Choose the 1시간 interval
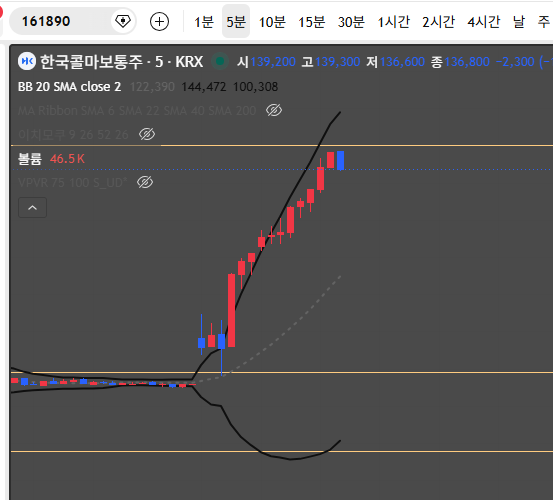This screenshot has width=553, height=500. (393, 22)
